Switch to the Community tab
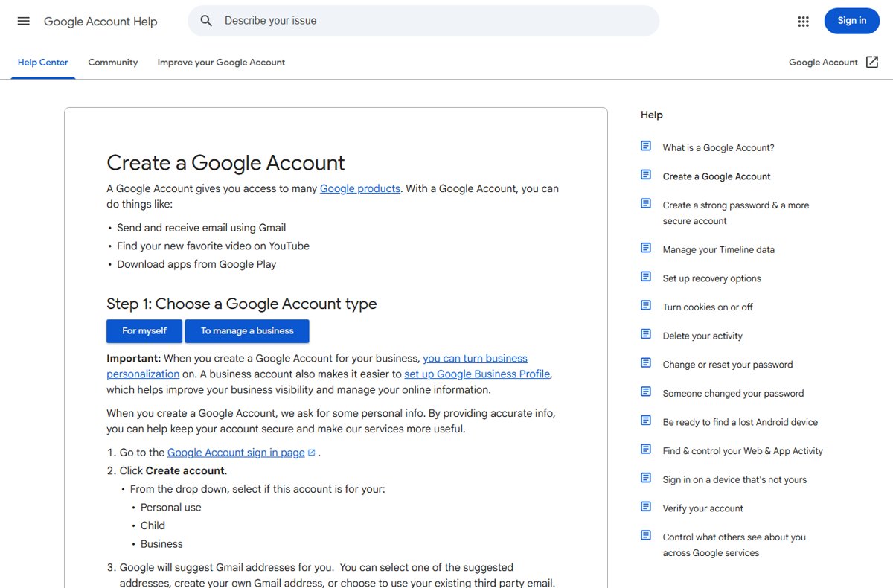The image size is (893, 588). [113, 63]
